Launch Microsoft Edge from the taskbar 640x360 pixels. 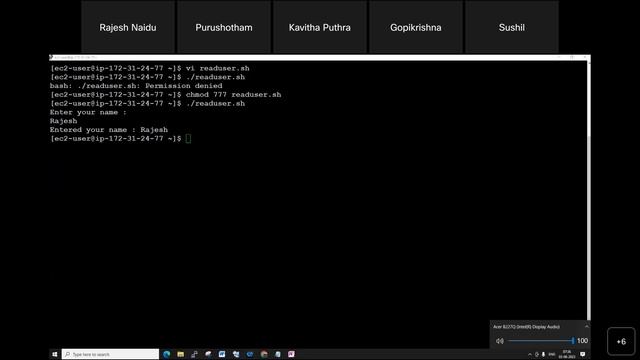(167, 354)
